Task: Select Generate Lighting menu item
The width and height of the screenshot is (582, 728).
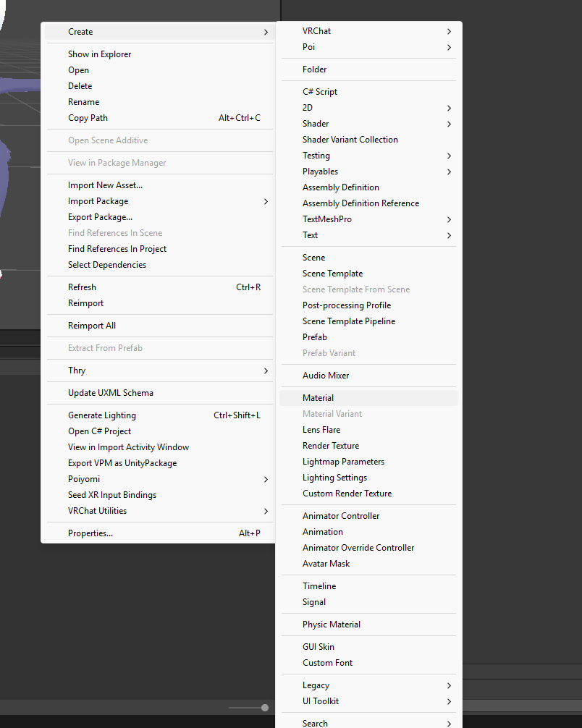Action: (102, 415)
